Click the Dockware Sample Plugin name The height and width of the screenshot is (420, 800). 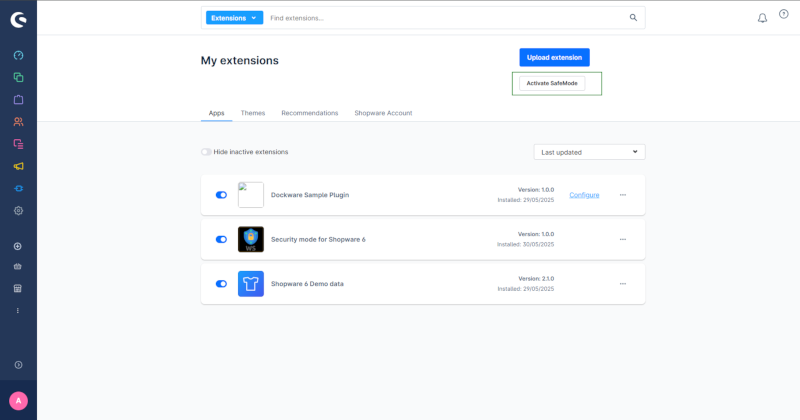[310, 195]
